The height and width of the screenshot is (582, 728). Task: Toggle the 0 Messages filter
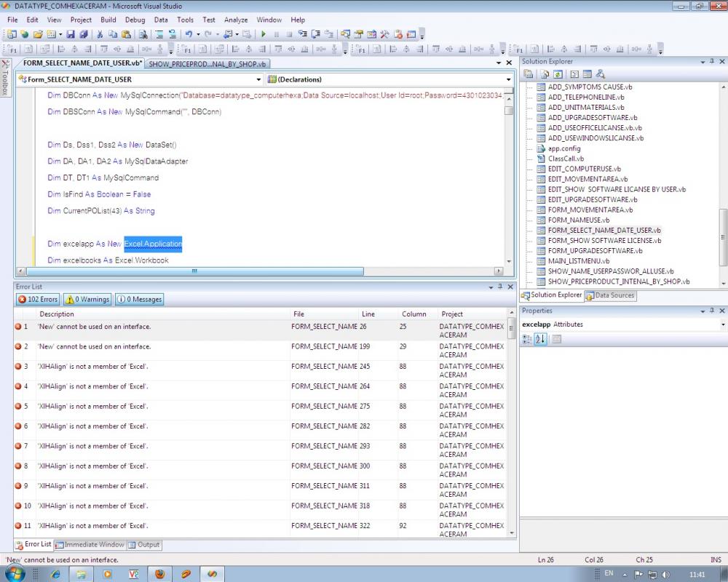click(x=139, y=299)
